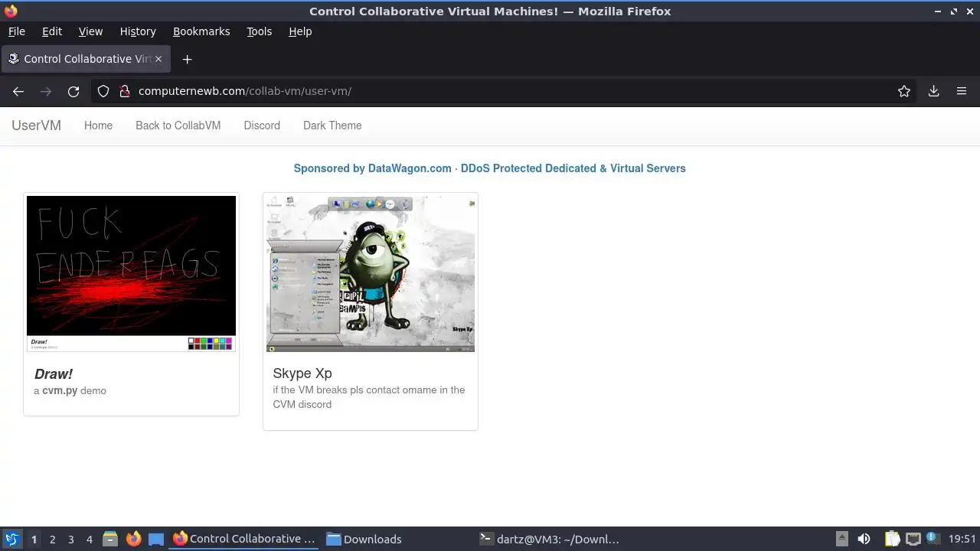Open the Discord link

coord(262,126)
